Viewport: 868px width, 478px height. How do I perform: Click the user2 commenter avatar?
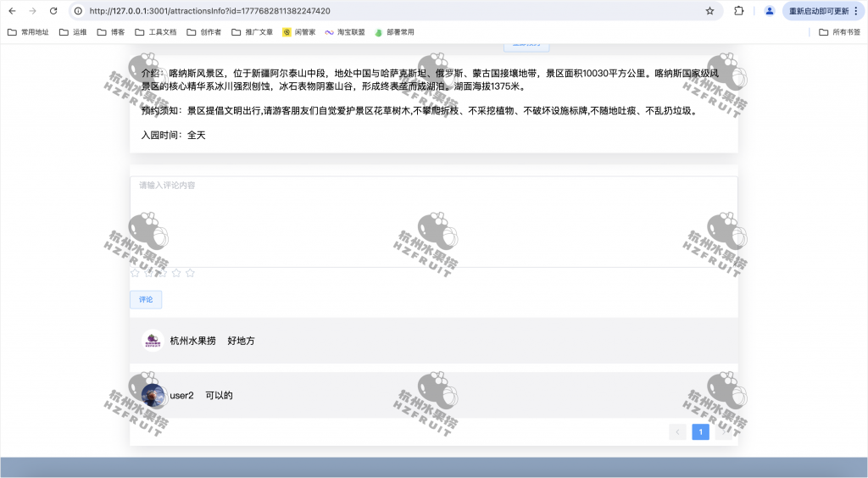click(153, 396)
